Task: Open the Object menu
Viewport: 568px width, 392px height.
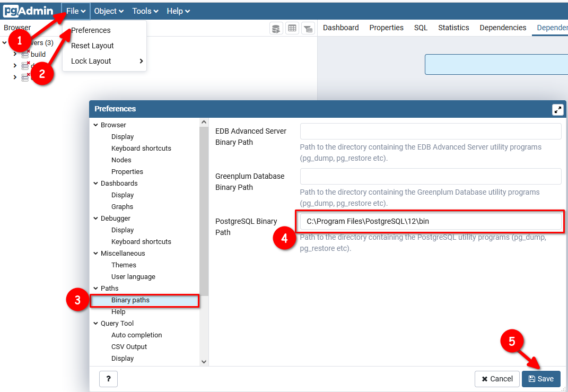Action: tap(109, 11)
